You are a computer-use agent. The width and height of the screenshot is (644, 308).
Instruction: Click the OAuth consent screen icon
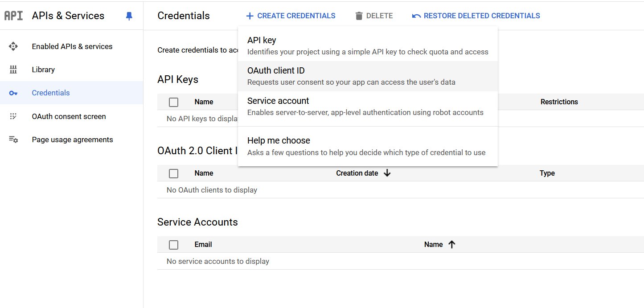coord(13,116)
